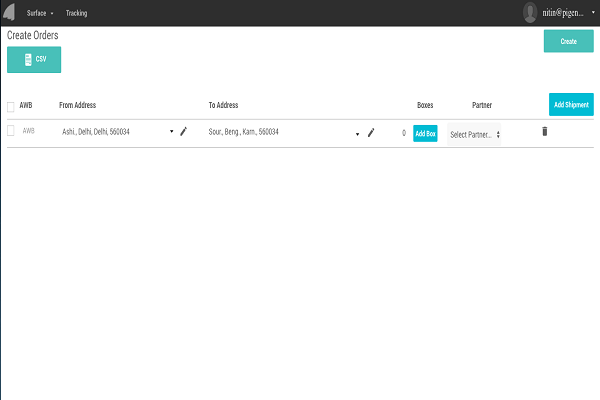
Task: Tick the checkbox for the shipment row
Action: tap(11, 131)
